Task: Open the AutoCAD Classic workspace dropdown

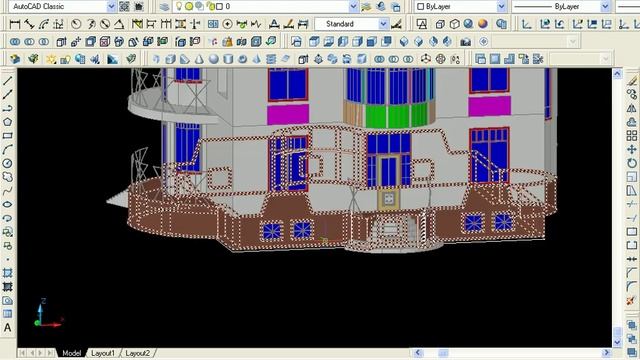Action: (x=111, y=7)
